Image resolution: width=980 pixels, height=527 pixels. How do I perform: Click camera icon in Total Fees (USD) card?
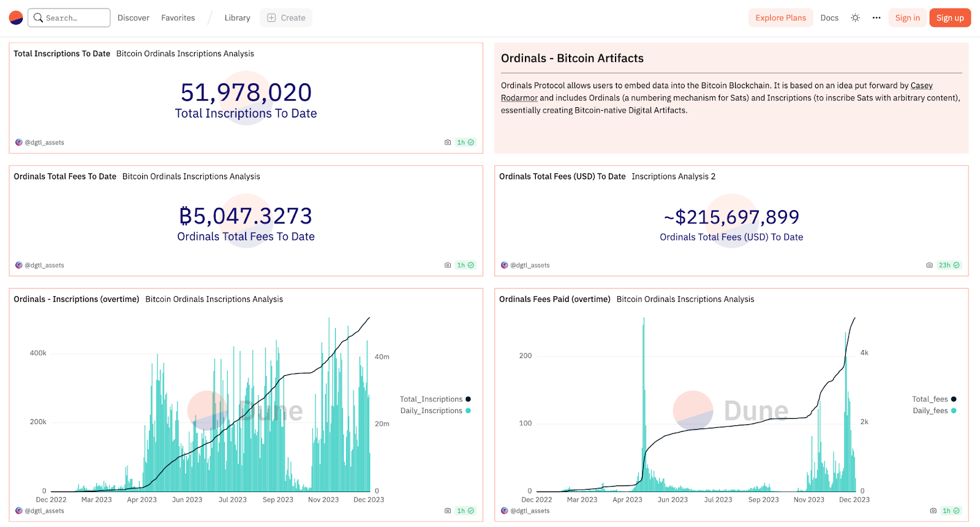point(929,266)
